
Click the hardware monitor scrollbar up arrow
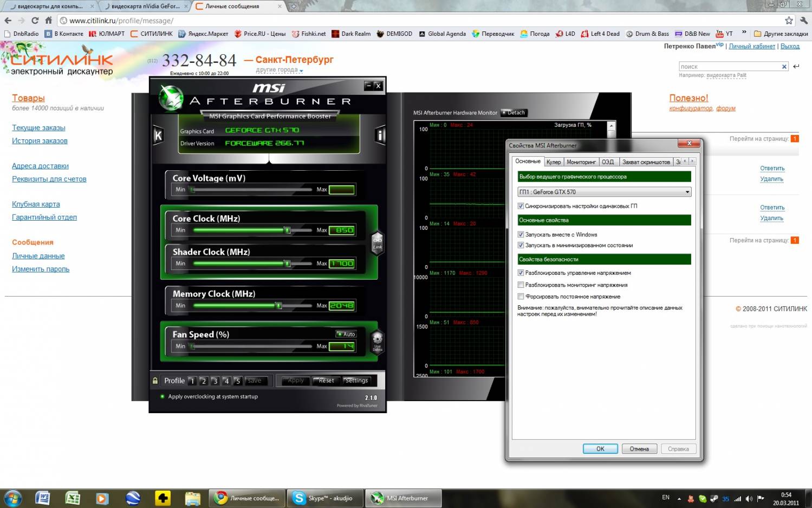click(612, 125)
